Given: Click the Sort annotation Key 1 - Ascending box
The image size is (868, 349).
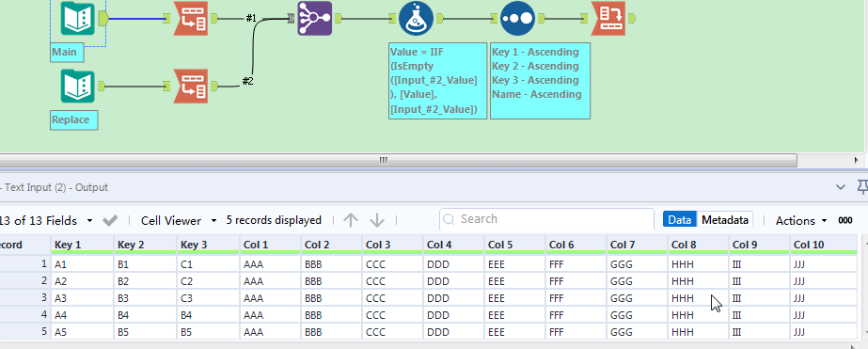Looking at the screenshot, I should click(x=541, y=81).
